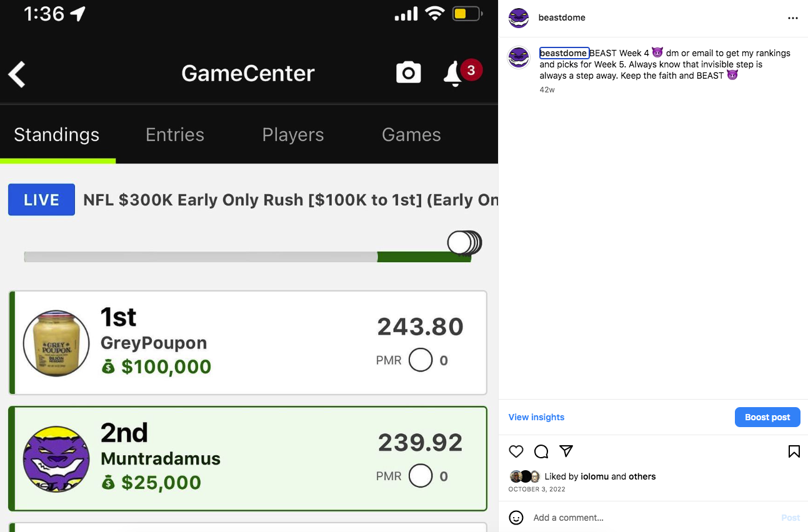Save the post with the bookmark icon

pyautogui.click(x=794, y=451)
